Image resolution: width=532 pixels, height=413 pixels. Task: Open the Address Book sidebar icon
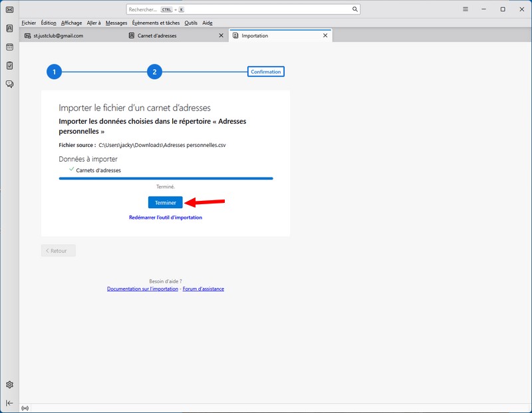[x=9, y=29]
